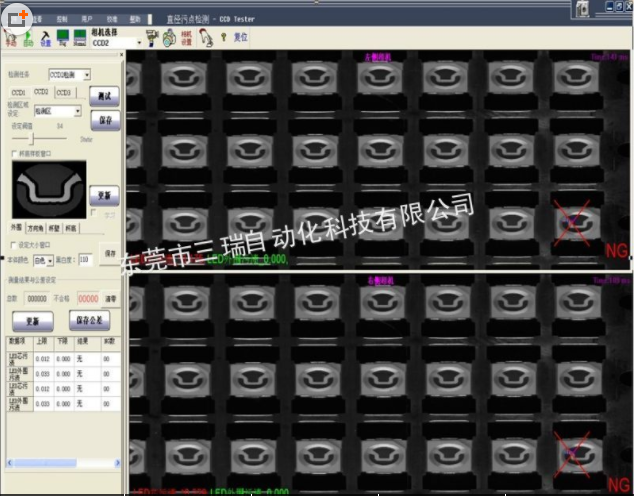
Task: Click the horizontal scrollbar thumb in panel
Action: [x=45, y=463]
